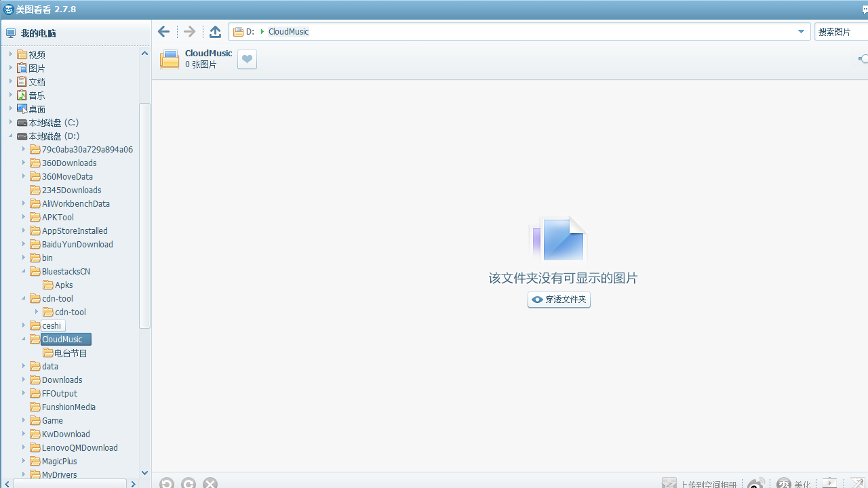Click the delete icon in bottom bar

point(210,483)
